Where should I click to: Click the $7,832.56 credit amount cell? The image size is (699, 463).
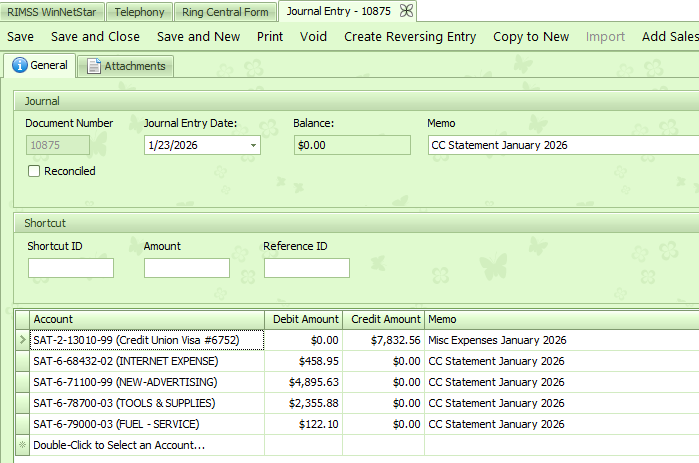point(383,340)
